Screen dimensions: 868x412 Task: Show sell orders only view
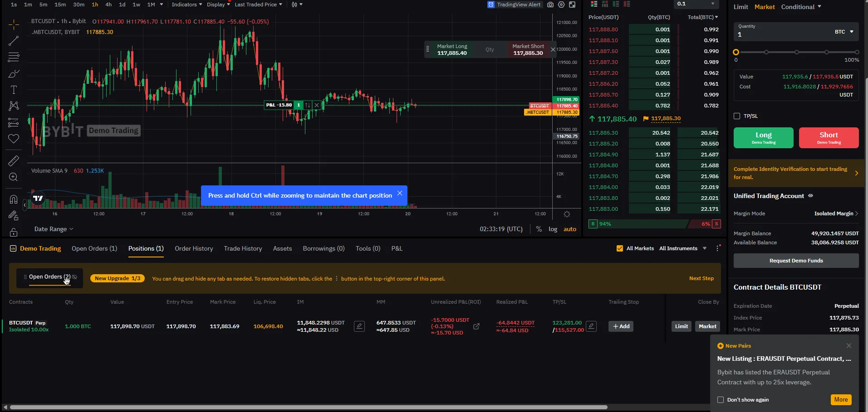point(627,4)
